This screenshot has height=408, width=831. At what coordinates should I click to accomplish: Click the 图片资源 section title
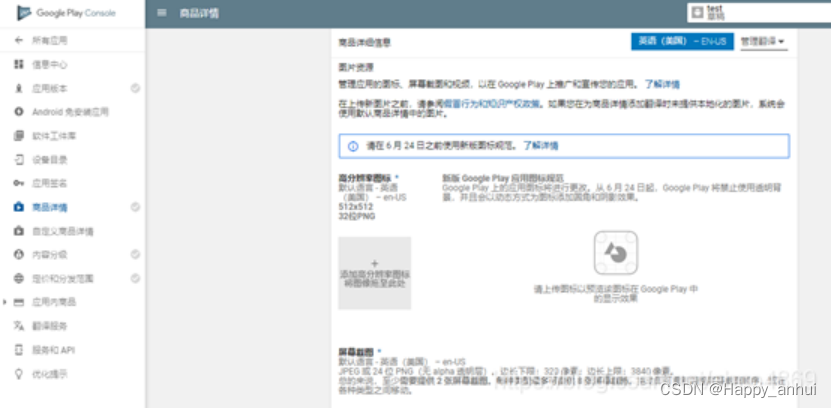coord(356,68)
